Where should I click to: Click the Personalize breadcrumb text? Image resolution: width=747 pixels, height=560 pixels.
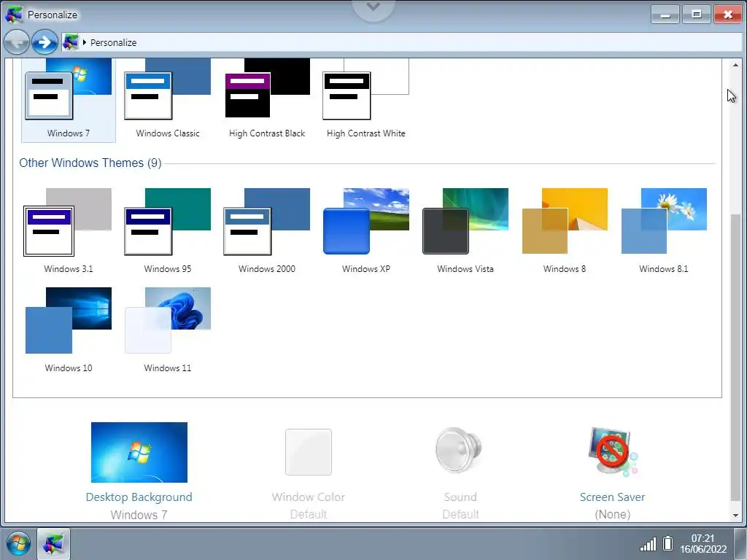click(x=113, y=43)
